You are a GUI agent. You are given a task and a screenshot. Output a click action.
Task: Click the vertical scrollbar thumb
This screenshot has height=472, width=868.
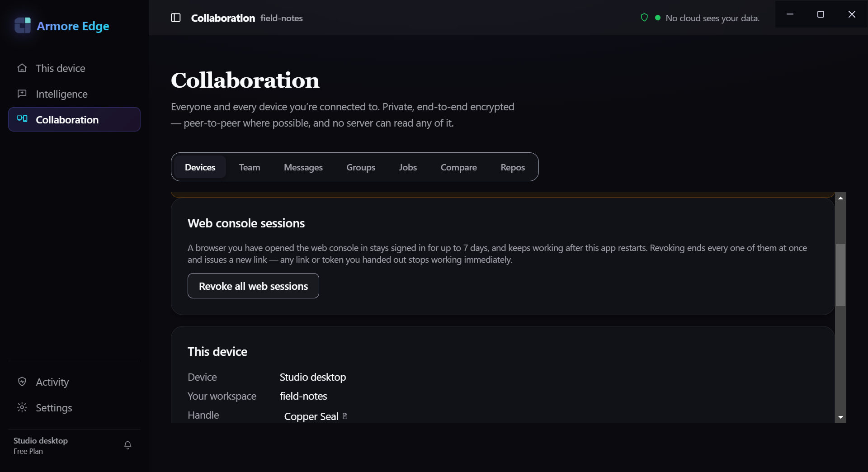[x=840, y=275]
